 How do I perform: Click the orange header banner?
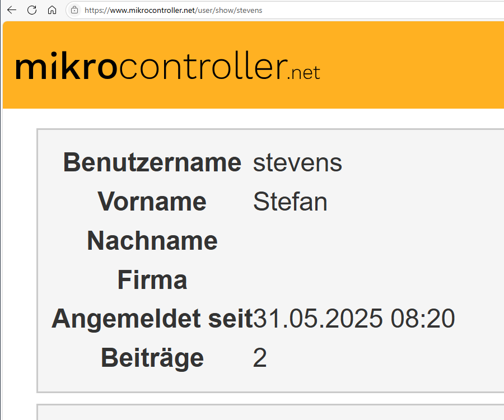coord(253,65)
